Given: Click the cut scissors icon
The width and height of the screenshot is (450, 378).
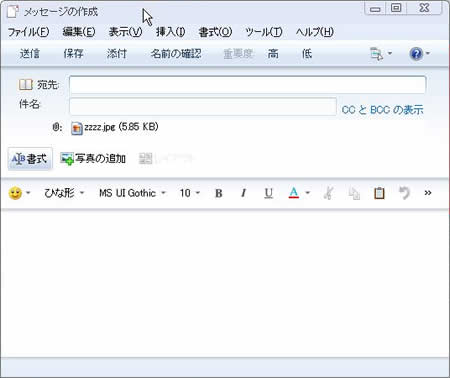Looking at the screenshot, I should pos(328,193).
